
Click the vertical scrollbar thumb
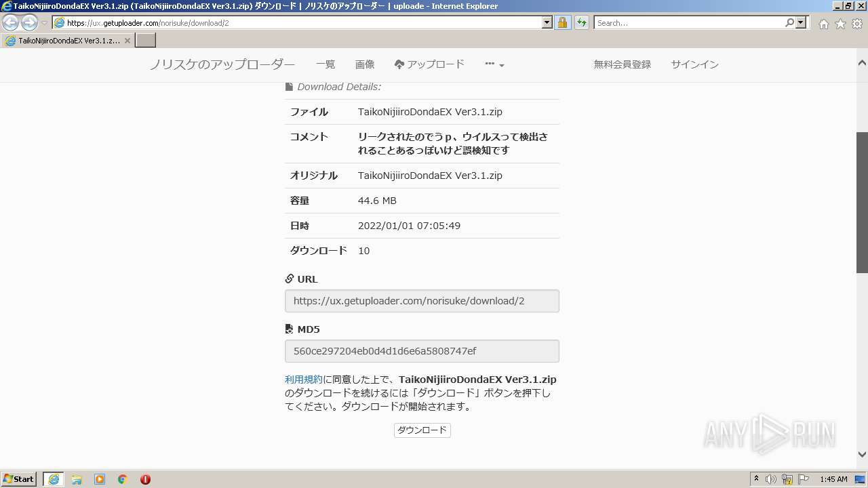(862, 203)
